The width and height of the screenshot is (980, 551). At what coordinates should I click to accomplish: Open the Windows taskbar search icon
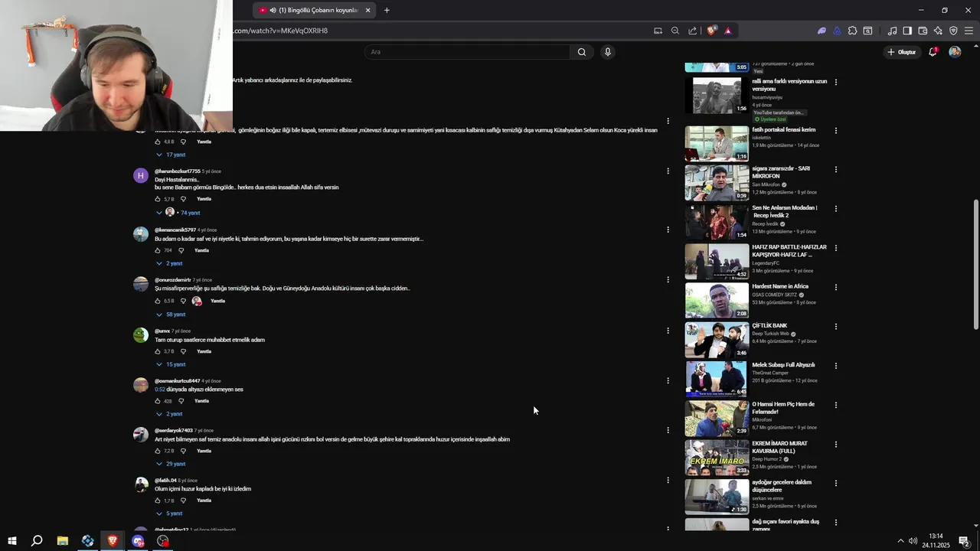[36, 541]
